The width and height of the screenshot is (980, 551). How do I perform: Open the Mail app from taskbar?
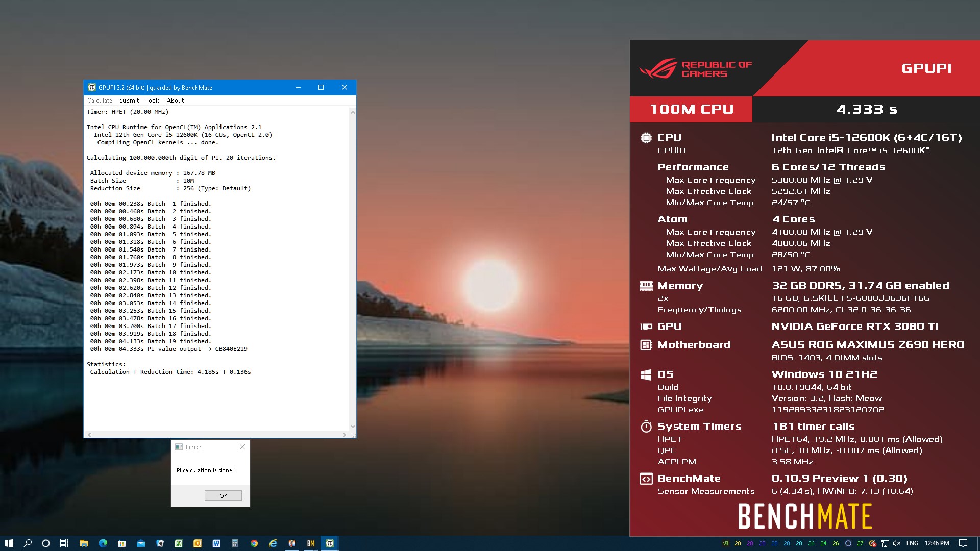click(140, 543)
